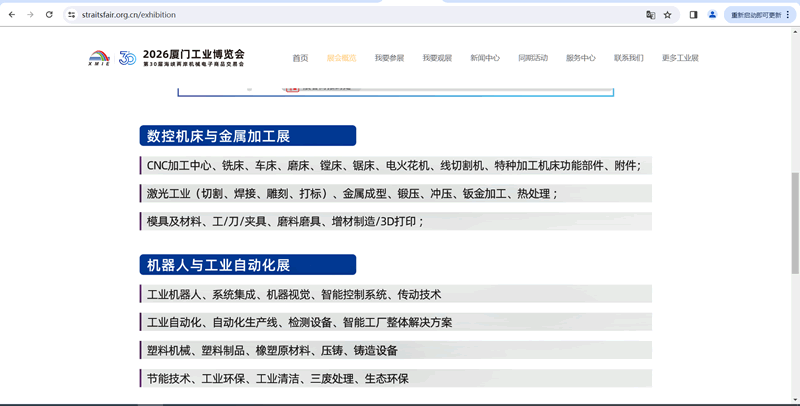
Task: Open 同期活动 navigation item
Action: 533,58
